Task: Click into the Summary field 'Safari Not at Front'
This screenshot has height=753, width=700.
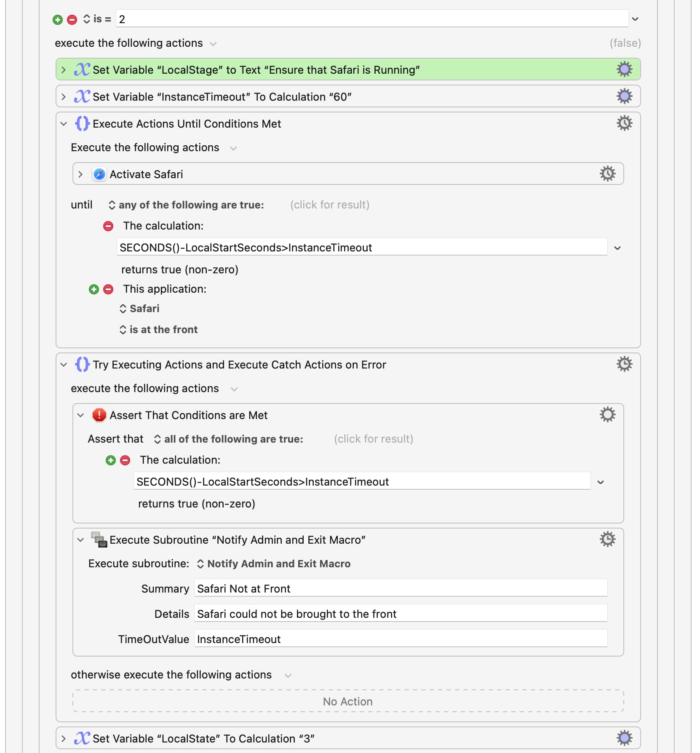Action: point(400,589)
